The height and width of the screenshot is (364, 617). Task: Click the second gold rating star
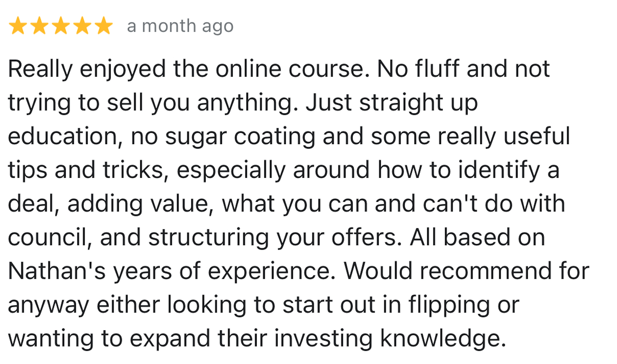click(x=39, y=26)
